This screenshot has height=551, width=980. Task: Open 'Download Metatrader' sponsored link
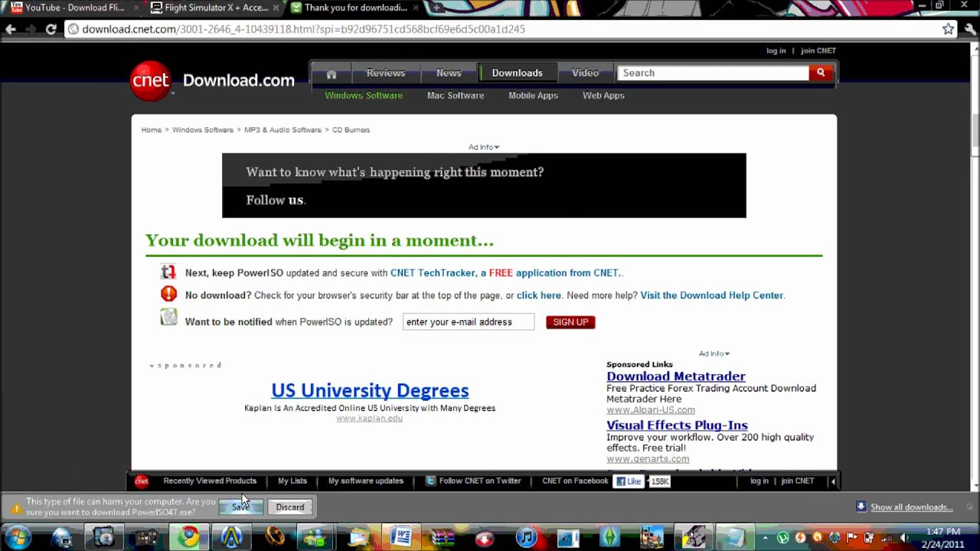[x=676, y=376]
